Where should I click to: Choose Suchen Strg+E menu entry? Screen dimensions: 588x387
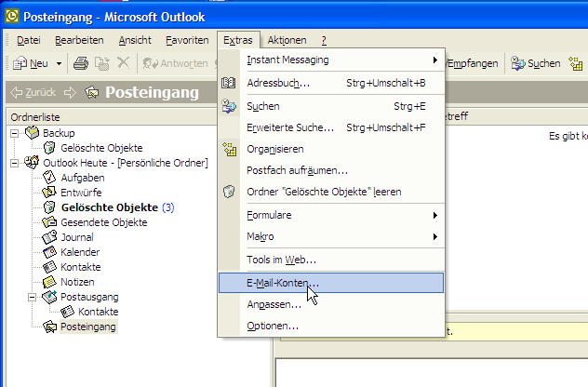tap(331, 106)
